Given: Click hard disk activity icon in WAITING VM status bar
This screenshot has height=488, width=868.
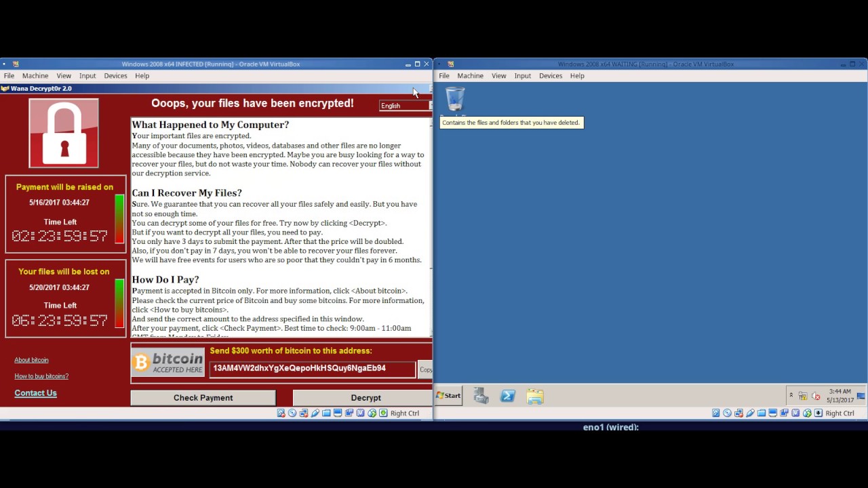Looking at the screenshot, I should coord(715,413).
